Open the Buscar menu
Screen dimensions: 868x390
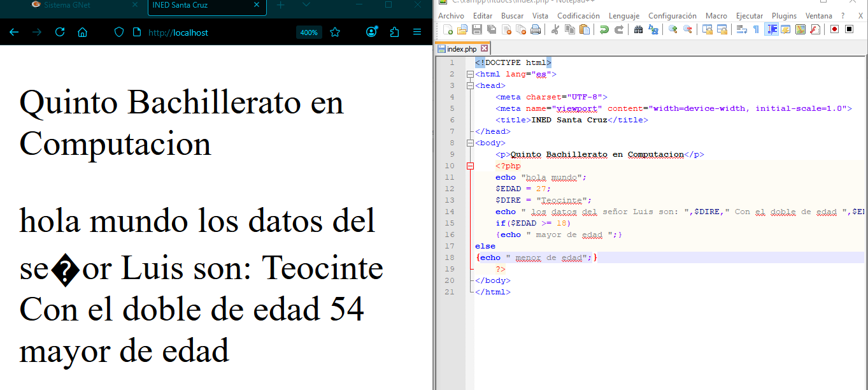[512, 16]
